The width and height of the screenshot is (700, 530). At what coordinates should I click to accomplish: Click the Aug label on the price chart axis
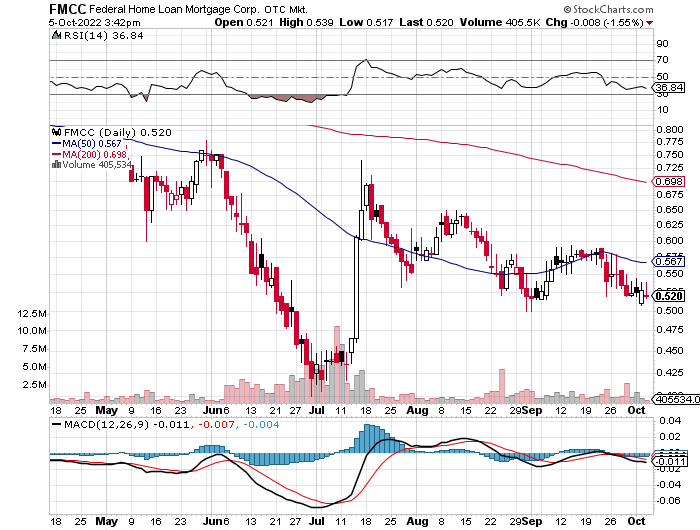click(417, 410)
